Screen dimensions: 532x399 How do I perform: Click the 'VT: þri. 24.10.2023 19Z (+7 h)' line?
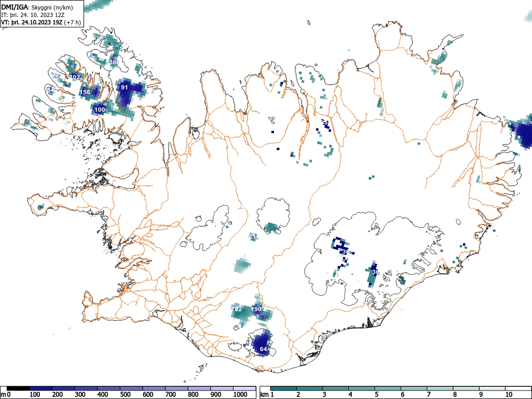click(x=41, y=22)
